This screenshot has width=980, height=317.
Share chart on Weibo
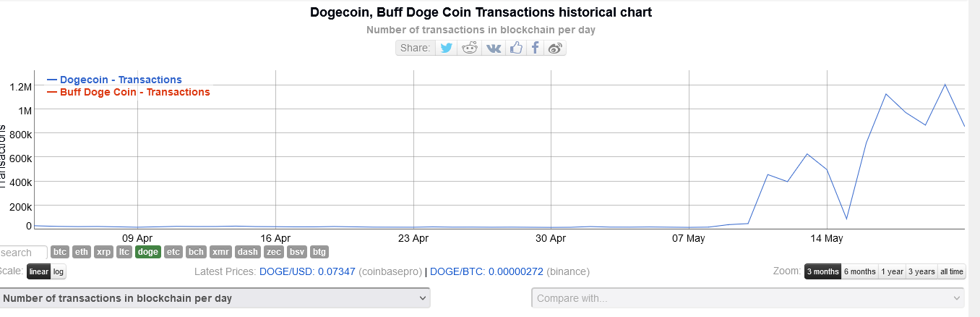point(555,48)
